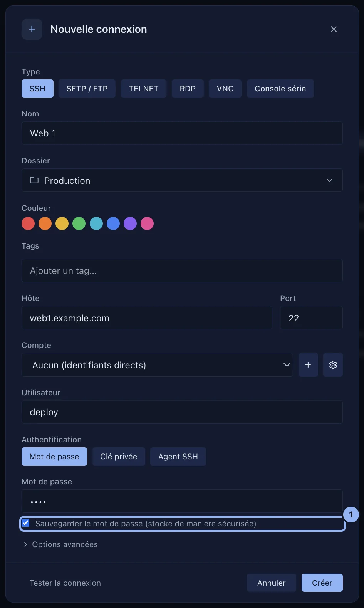The image size is (364, 608).
Task: Select Mot de passe authentication
Action: tap(54, 457)
